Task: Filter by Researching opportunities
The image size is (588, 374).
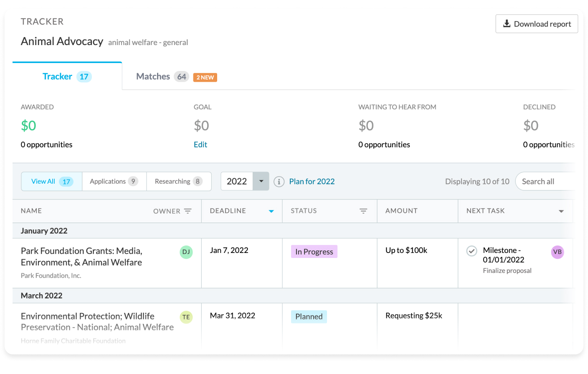Action: 179,181
